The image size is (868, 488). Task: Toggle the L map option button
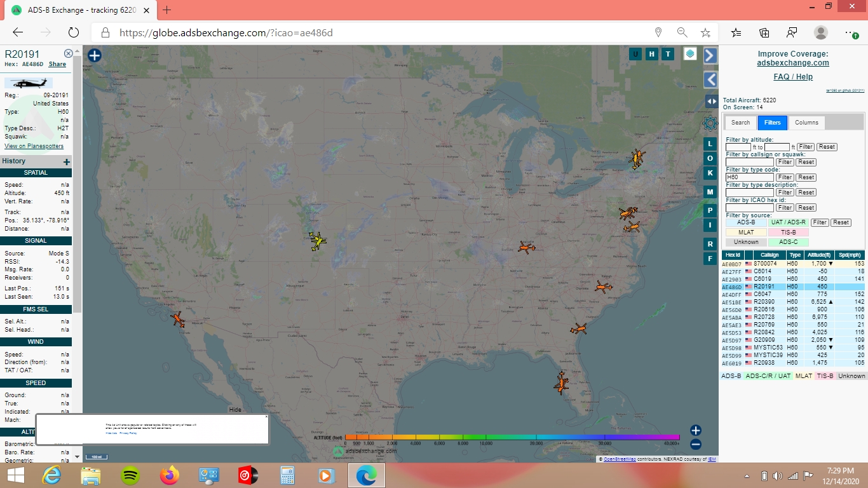[710, 144]
